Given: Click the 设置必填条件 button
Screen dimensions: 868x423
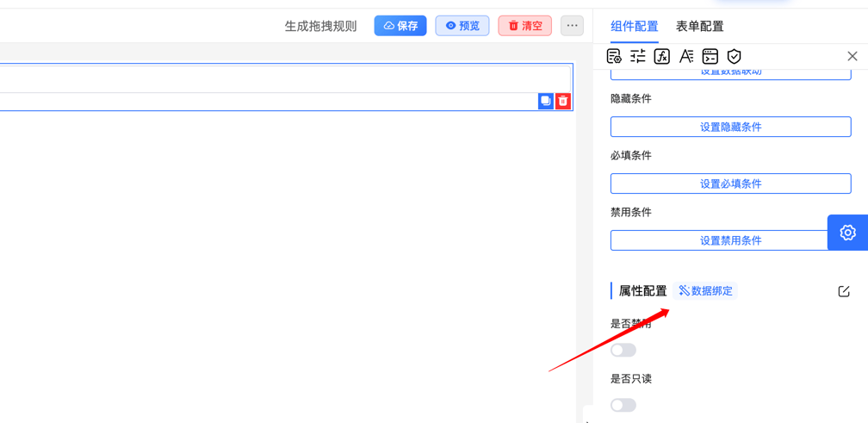Looking at the screenshot, I should point(731,184).
